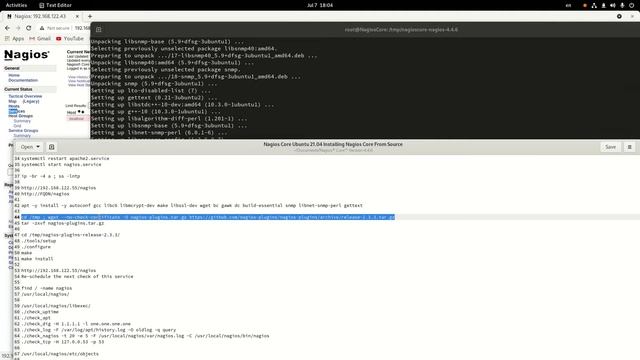Open the Nagios Home link
The image size is (640, 360).
coord(14,75)
